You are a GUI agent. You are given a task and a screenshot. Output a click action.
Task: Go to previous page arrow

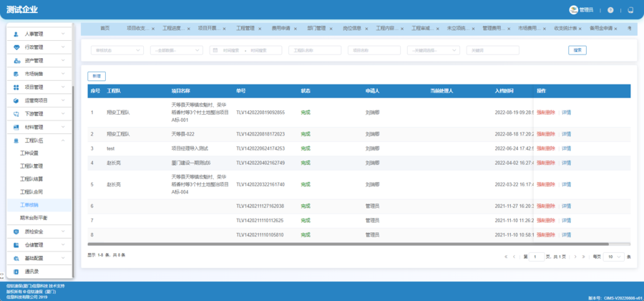pyautogui.click(x=514, y=257)
